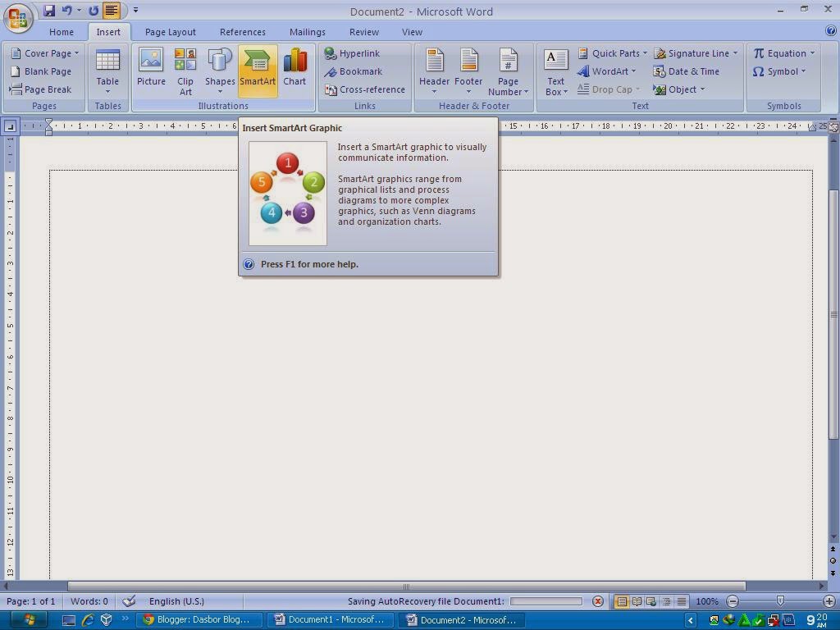Open Footer dropdown
840x630 pixels.
[468, 71]
